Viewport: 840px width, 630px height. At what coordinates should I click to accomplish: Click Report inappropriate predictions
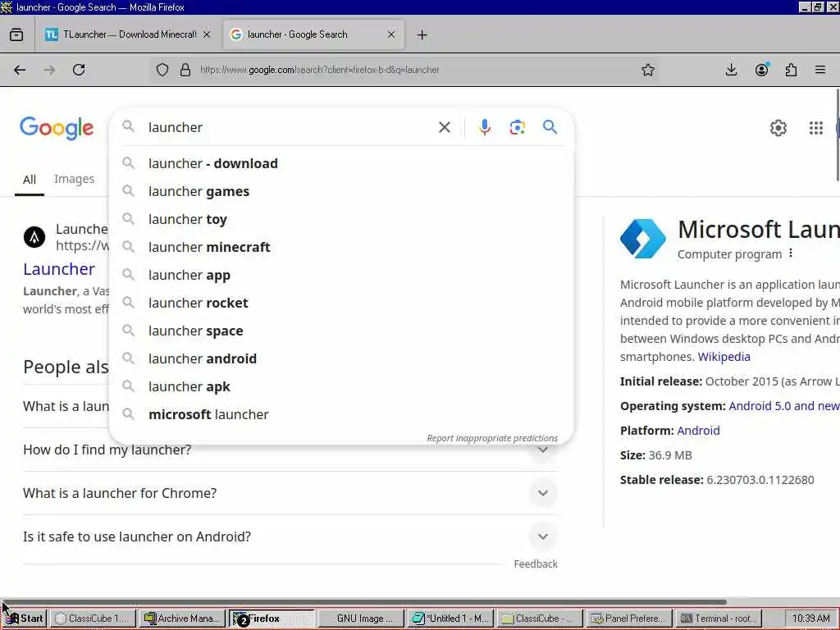(x=492, y=438)
